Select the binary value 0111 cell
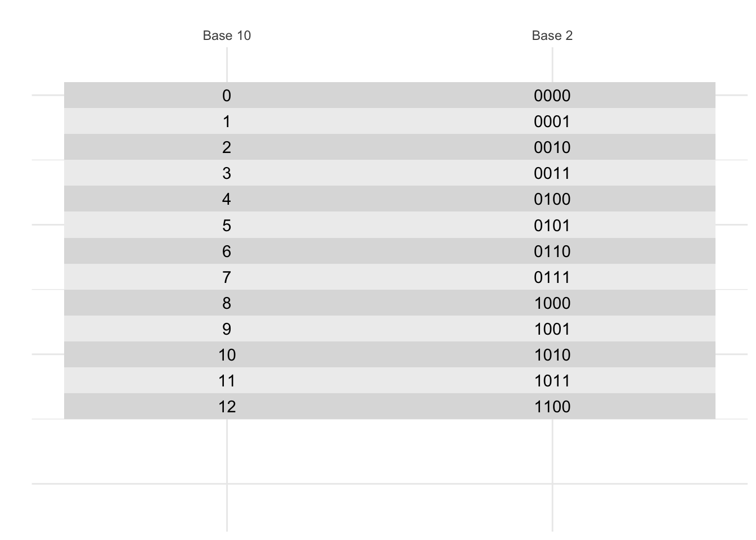 click(552, 277)
